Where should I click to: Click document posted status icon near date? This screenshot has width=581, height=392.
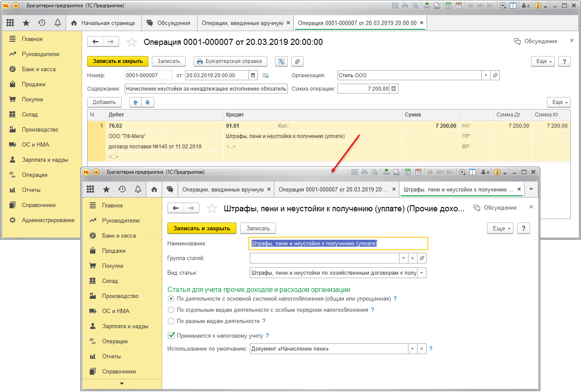(x=266, y=75)
